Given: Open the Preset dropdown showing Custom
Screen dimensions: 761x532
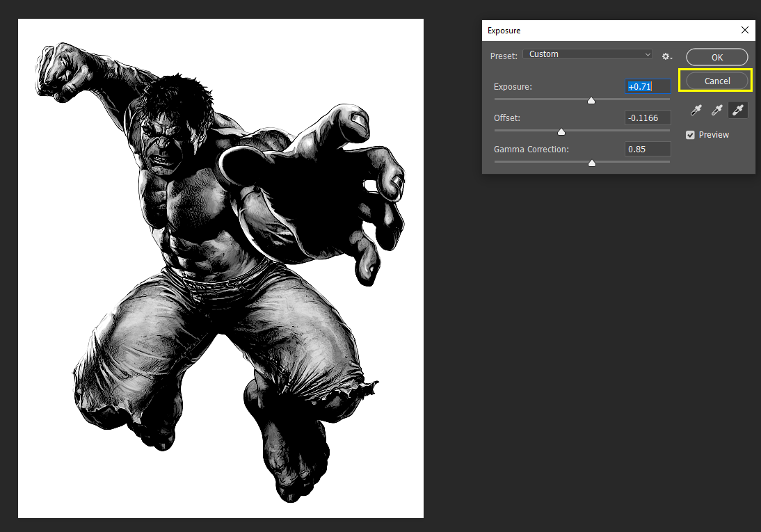Looking at the screenshot, I should point(588,54).
